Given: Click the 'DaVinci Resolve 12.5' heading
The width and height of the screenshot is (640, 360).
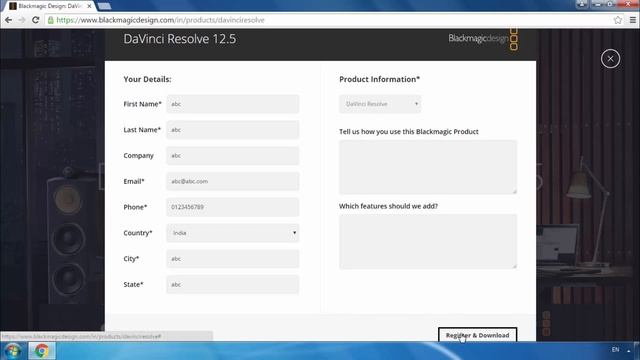Looking at the screenshot, I should coord(180,39).
